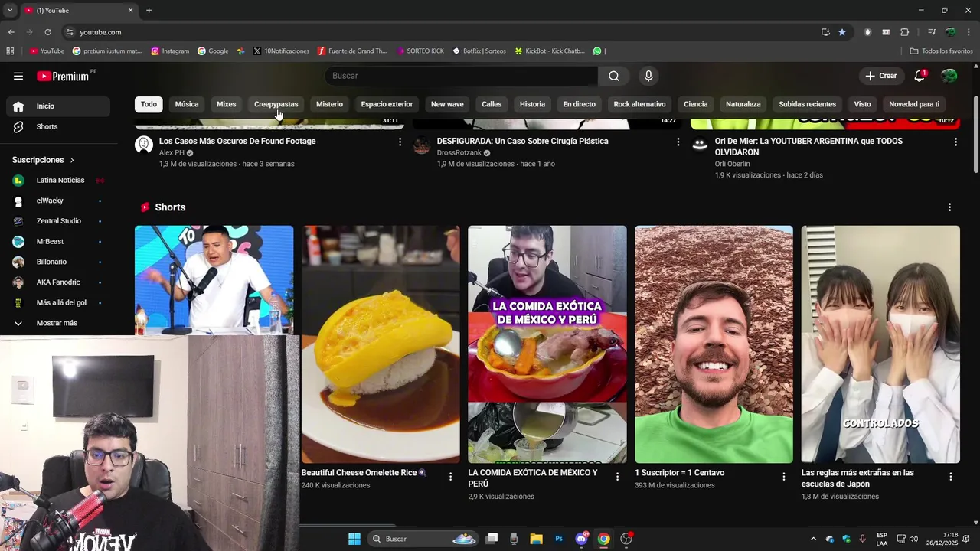Open File Explorer from the taskbar
This screenshot has width=980, height=551.
pos(536,539)
